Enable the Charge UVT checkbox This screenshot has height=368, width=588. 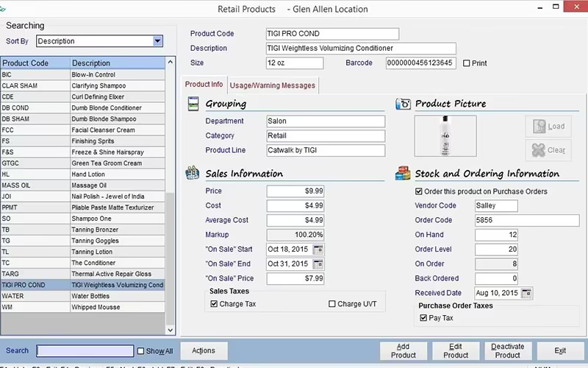click(x=332, y=304)
